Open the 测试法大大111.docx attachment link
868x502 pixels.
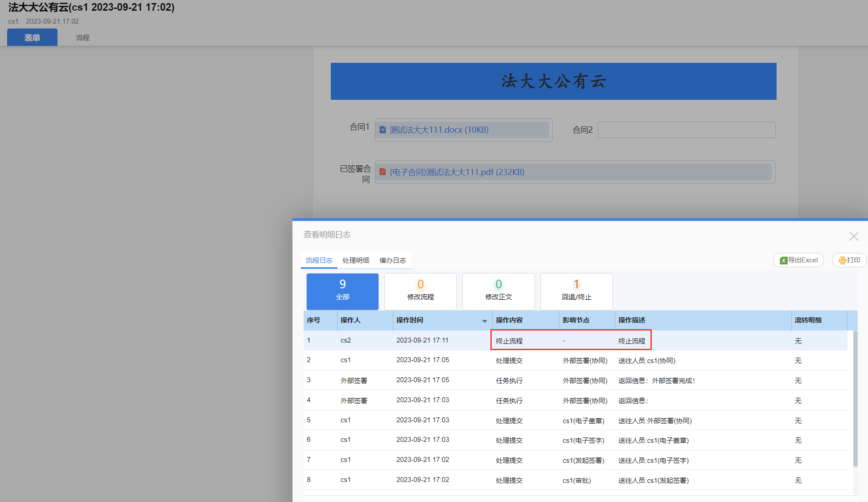[439, 130]
